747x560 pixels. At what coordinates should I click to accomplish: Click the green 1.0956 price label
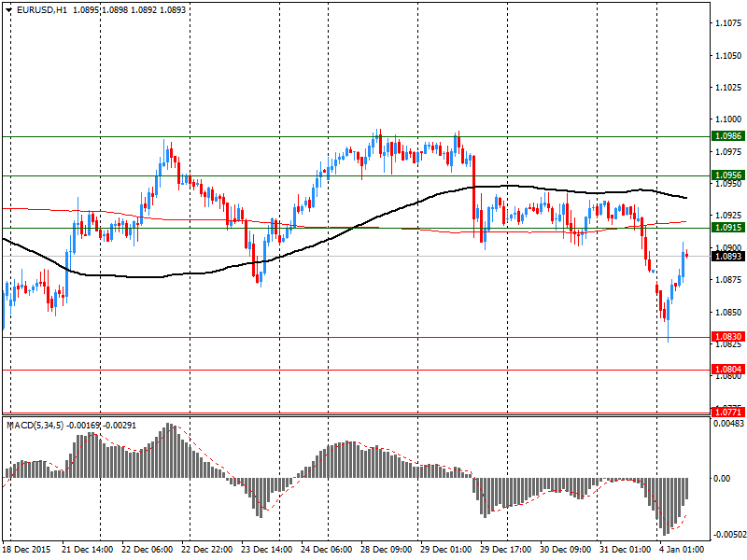(728, 175)
